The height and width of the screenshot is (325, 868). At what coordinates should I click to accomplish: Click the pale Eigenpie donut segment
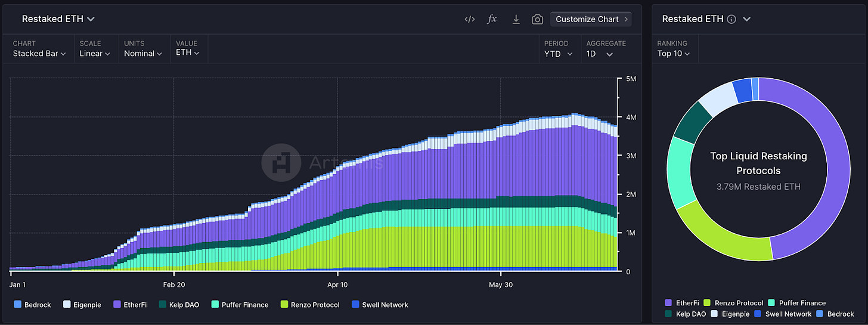click(717, 98)
